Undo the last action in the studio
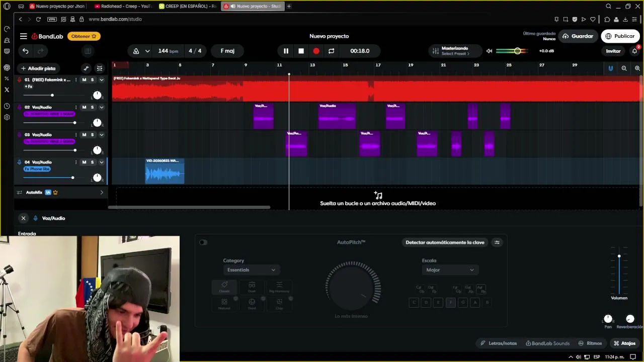Image resolution: width=644 pixels, height=362 pixels. tap(25, 51)
